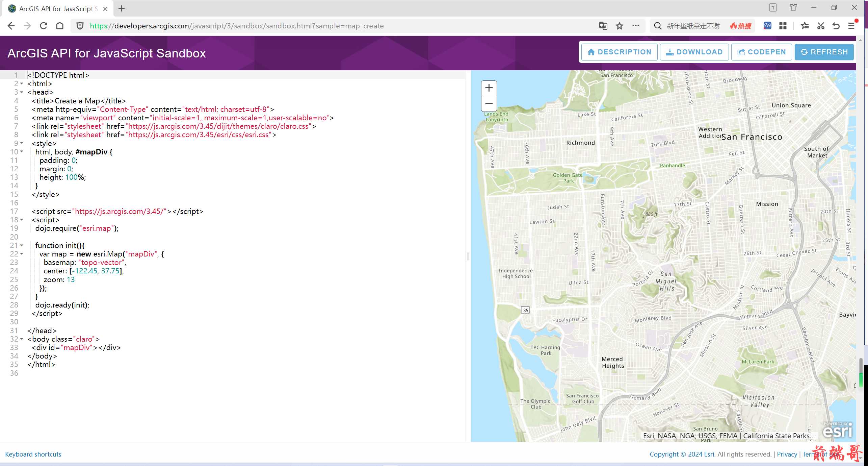
Task: Go back to the previous page
Action: click(x=11, y=26)
